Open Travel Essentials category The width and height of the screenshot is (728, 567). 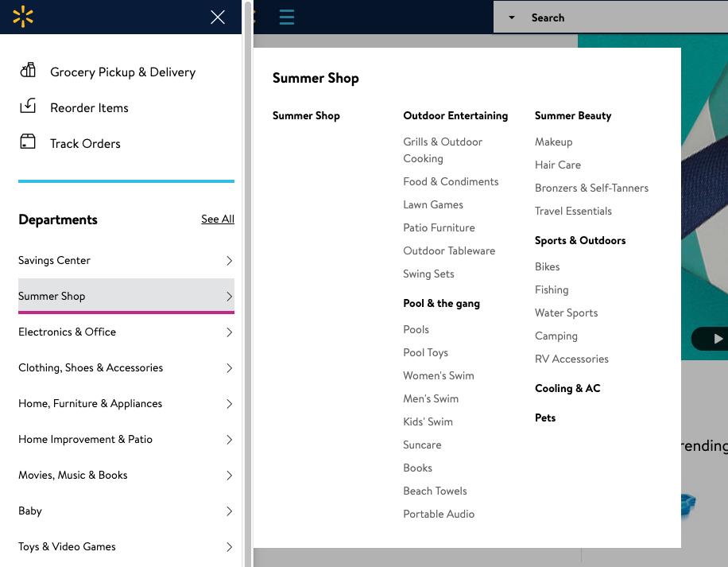pyautogui.click(x=573, y=211)
